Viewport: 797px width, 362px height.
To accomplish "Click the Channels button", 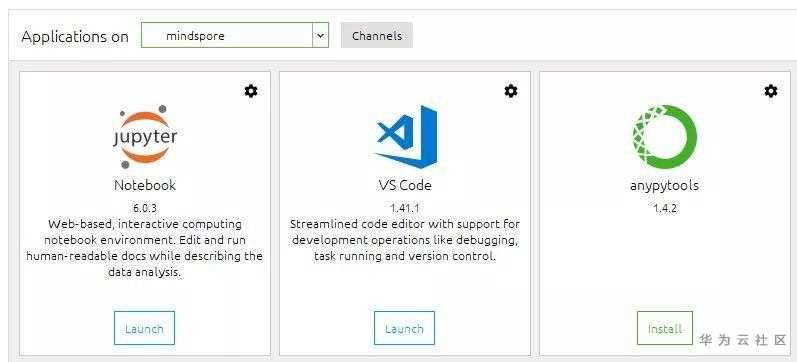I will point(377,36).
